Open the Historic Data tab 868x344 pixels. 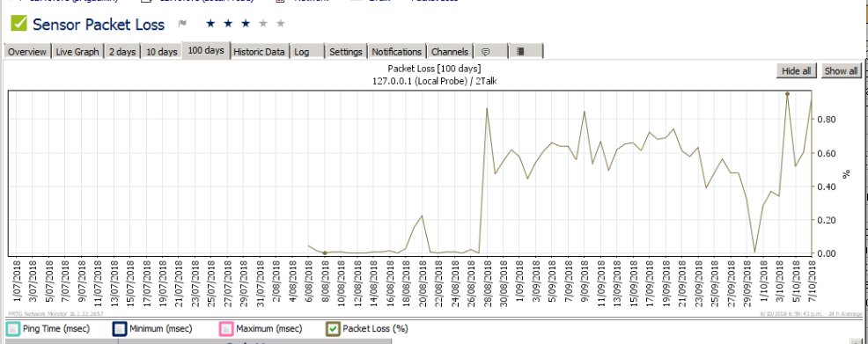pyautogui.click(x=259, y=51)
